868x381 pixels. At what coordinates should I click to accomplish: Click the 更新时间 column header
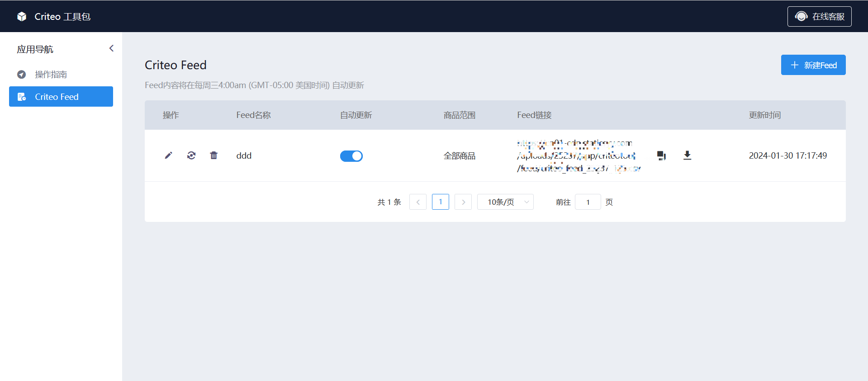[765, 115]
